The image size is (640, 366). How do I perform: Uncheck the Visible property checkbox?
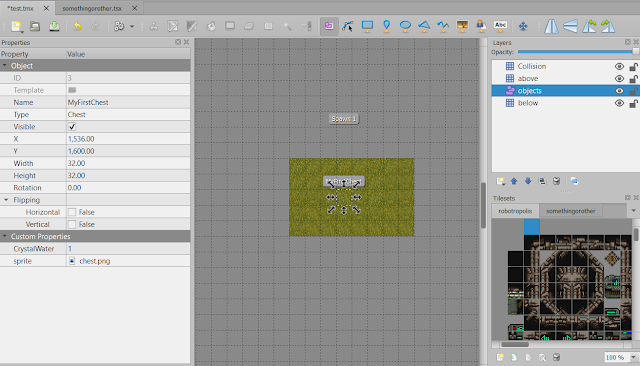(x=72, y=127)
